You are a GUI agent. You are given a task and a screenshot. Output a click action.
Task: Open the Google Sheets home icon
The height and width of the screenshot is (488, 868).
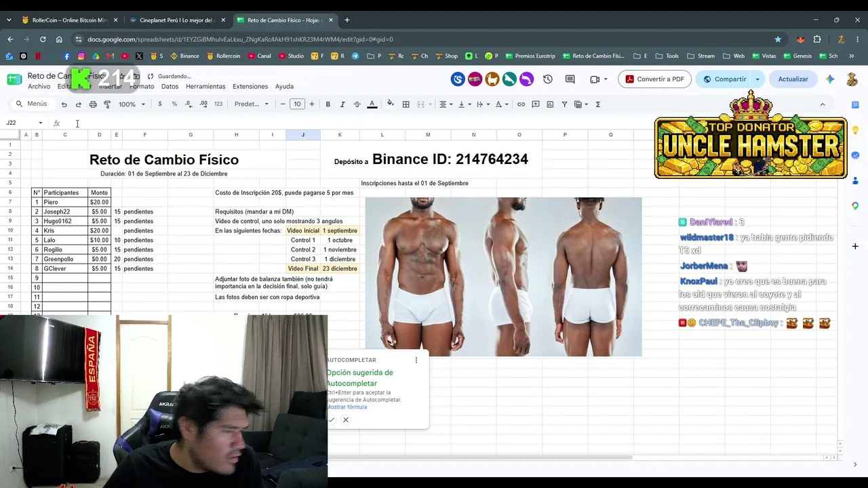pos(14,79)
